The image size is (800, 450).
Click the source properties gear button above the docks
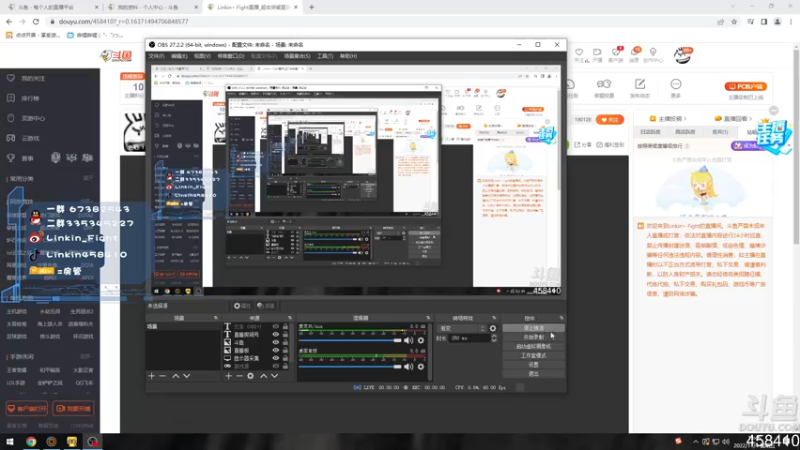[242, 306]
